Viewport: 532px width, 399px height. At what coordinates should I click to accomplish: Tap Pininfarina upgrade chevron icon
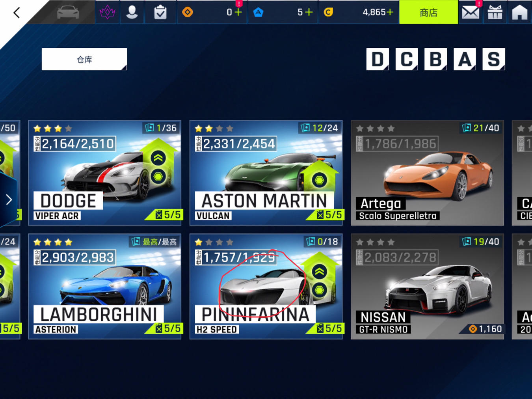(x=320, y=272)
